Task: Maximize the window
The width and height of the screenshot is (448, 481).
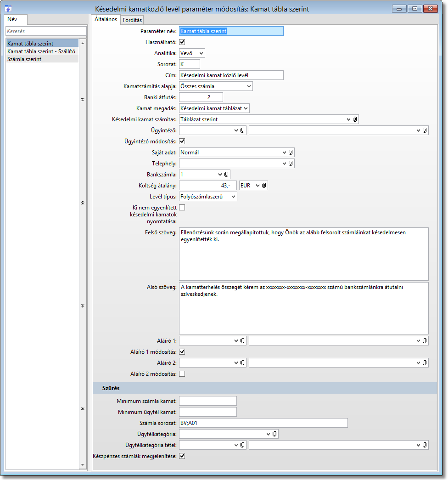Action: (x=414, y=9)
